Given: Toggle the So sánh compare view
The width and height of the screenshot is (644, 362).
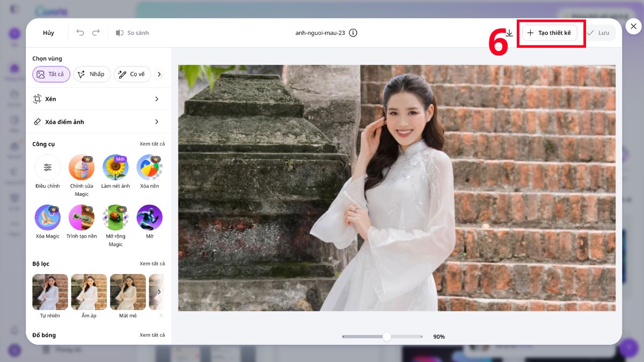Looking at the screenshot, I should coord(132,33).
